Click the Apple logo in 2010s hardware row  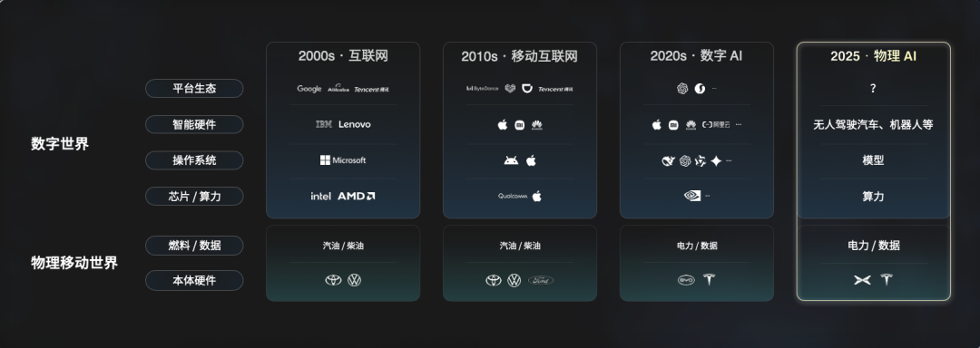(x=502, y=125)
